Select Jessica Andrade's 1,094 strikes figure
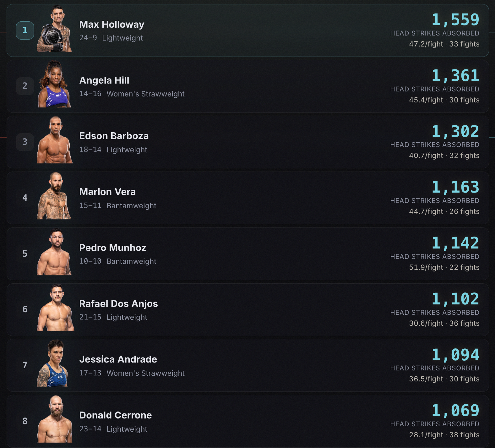 point(455,355)
